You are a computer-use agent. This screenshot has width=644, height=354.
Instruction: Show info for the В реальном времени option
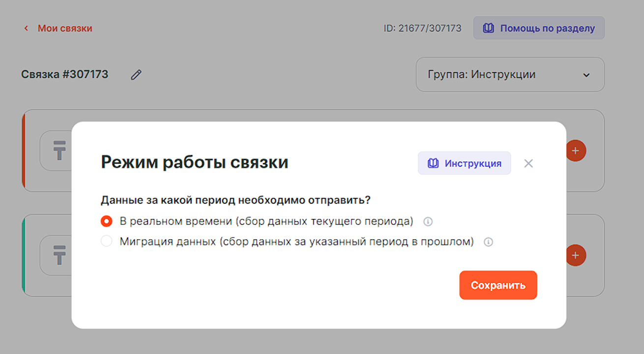tap(428, 221)
